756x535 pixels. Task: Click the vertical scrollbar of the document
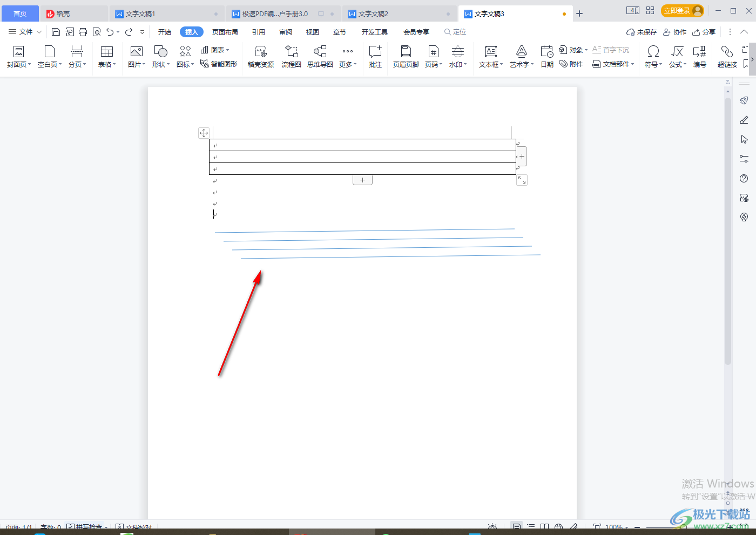point(728,231)
